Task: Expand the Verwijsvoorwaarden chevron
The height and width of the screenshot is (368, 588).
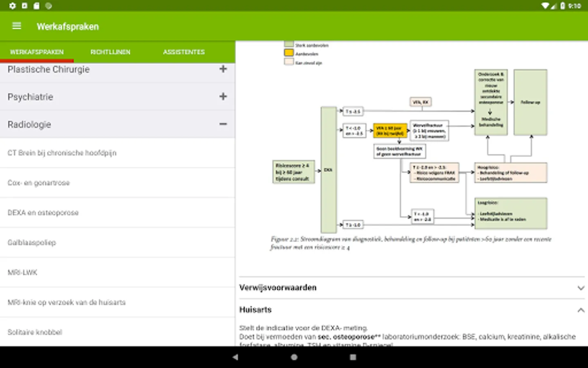Action: [581, 288]
